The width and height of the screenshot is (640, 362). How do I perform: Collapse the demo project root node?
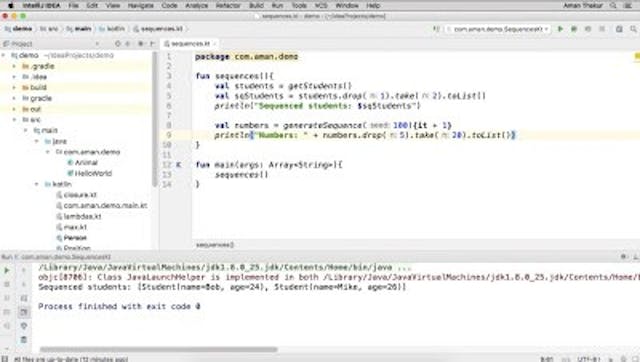pyautogui.click(x=4, y=55)
